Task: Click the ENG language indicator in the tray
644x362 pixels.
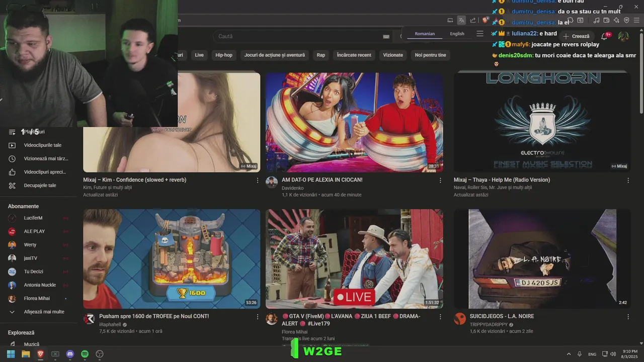Action: tap(592, 354)
